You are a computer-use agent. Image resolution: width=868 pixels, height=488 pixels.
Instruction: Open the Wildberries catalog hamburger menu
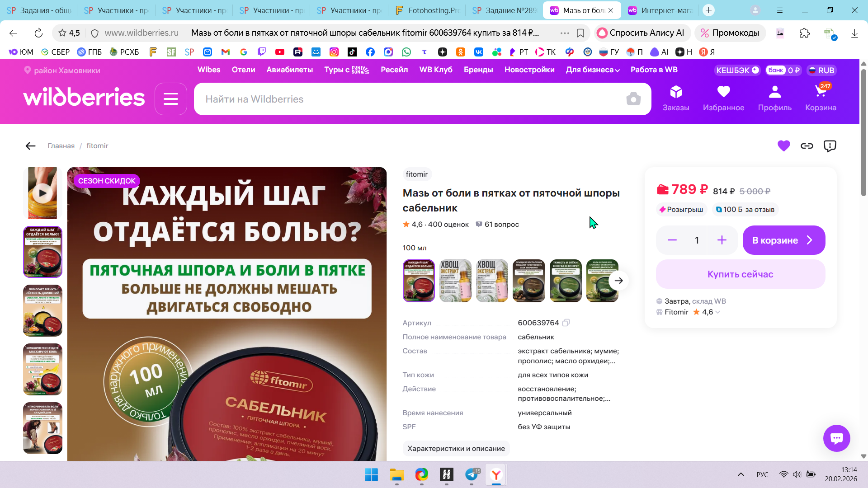(x=170, y=99)
